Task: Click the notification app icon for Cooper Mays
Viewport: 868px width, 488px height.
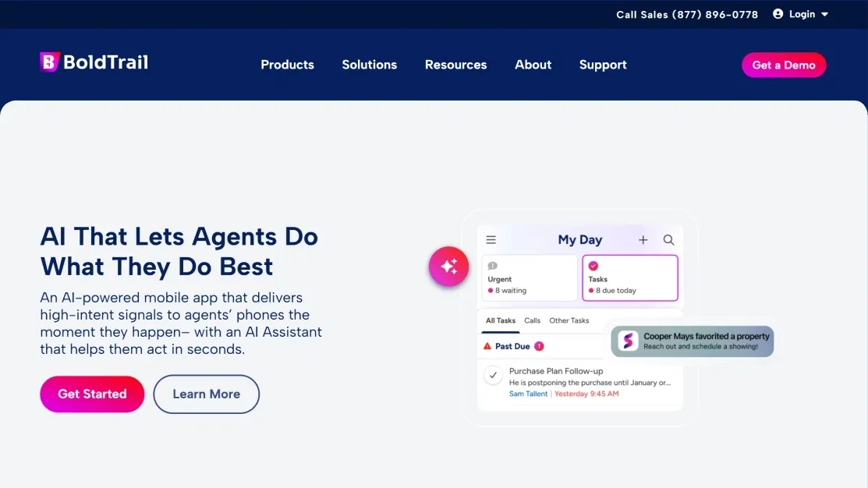Action: [628, 341]
